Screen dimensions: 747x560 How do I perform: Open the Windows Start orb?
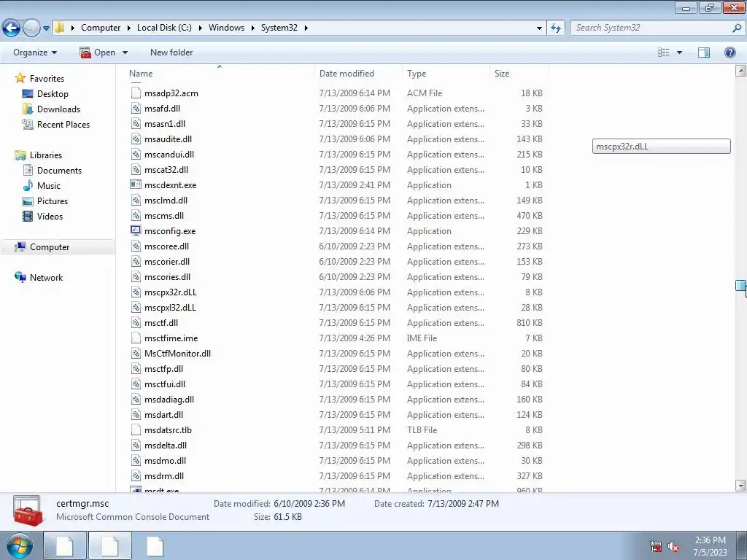pyautogui.click(x=20, y=546)
